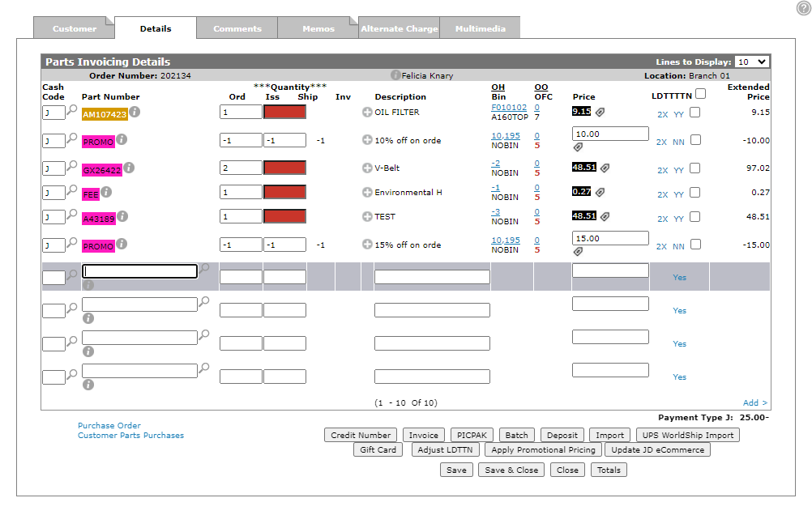Click search icon after highlighted part number field
The width and height of the screenshot is (812, 532).
click(x=204, y=269)
